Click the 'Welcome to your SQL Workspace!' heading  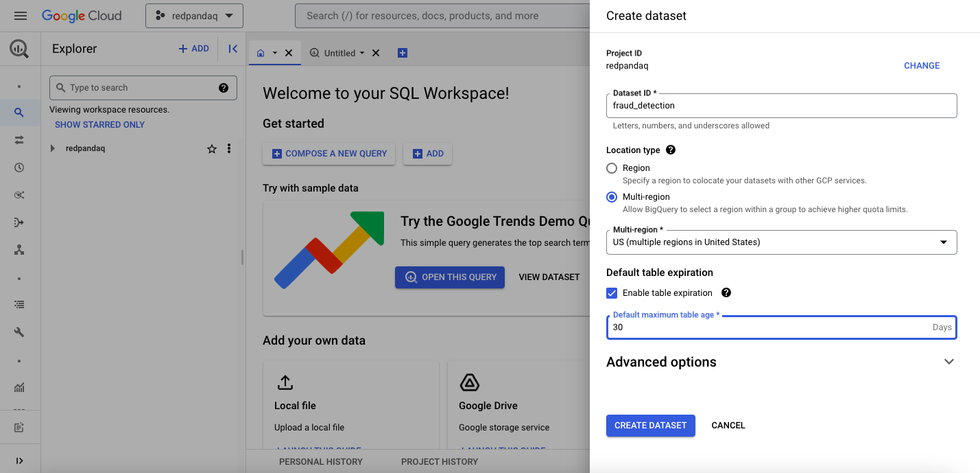pyautogui.click(x=386, y=93)
